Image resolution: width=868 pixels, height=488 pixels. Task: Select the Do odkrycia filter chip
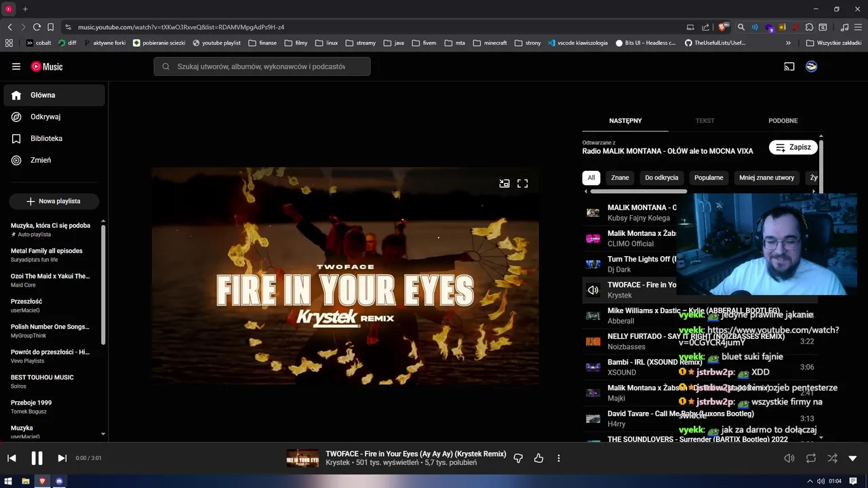coord(662,178)
